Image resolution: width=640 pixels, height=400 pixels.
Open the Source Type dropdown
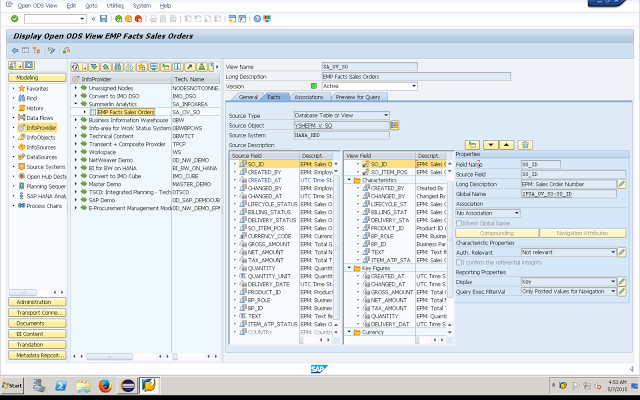tap(386, 116)
